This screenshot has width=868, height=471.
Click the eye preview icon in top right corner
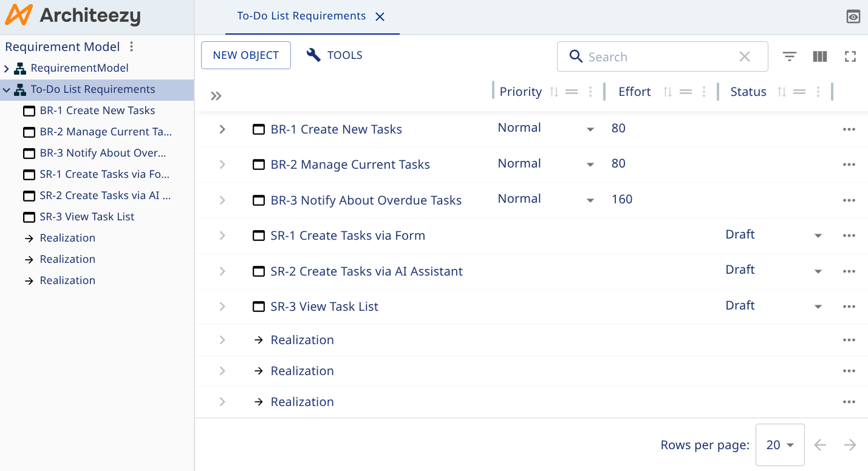pyautogui.click(x=853, y=16)
